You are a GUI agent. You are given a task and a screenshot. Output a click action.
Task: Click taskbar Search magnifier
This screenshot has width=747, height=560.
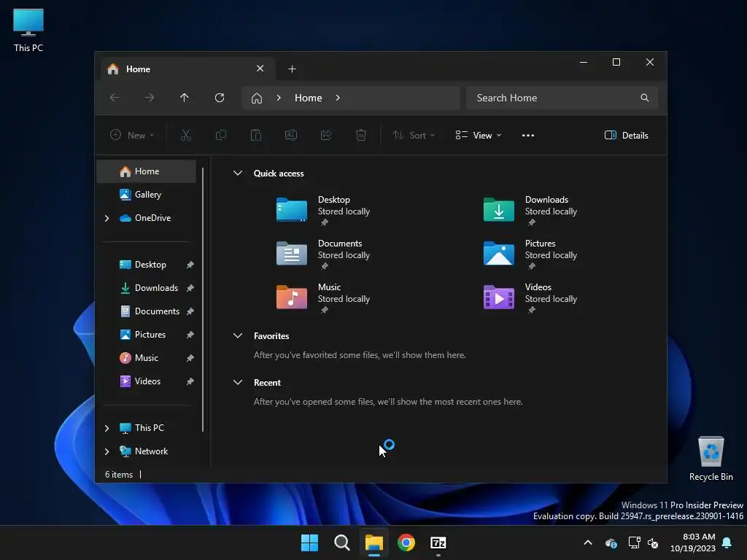[x=342, y=542]
